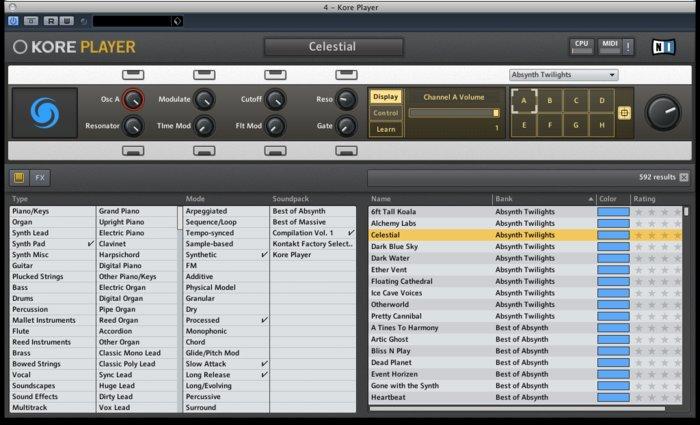Clear the search results with X icon

click(x=683, y=177)
